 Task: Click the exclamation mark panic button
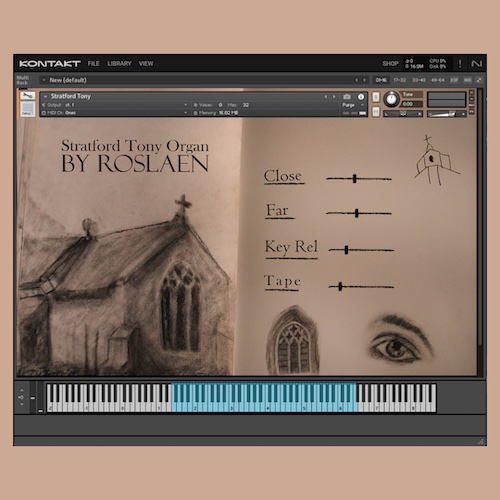coord(460,64)
